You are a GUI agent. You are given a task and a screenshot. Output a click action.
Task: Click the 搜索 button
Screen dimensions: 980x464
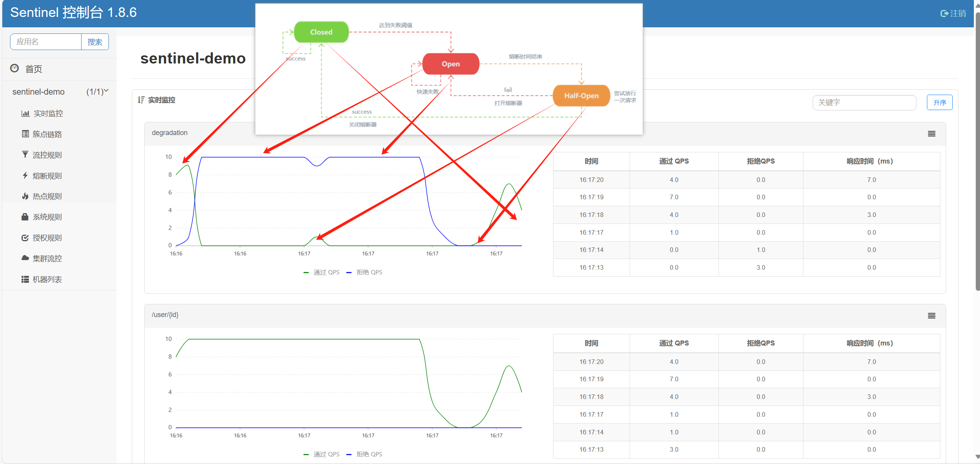95,42
